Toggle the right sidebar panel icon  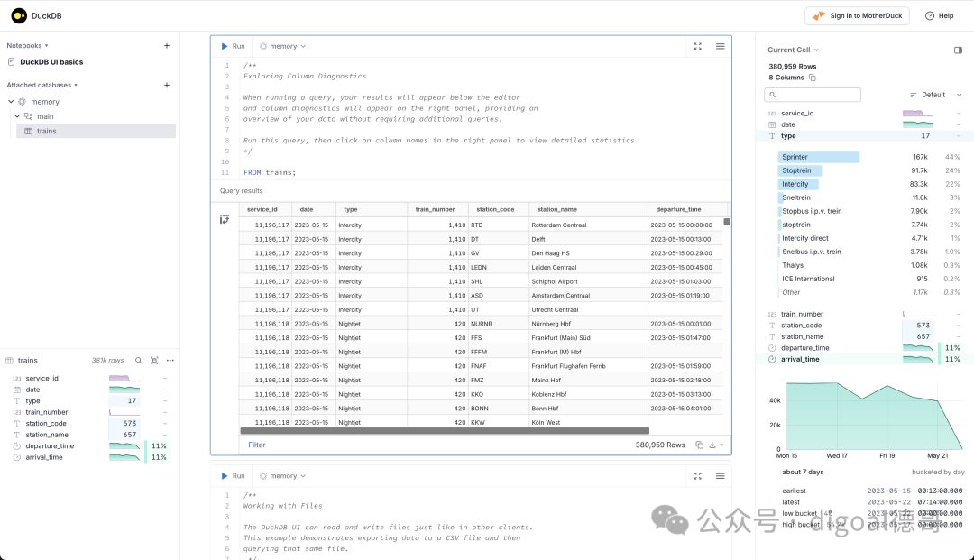pyautogui.click(x=958, y=50)
